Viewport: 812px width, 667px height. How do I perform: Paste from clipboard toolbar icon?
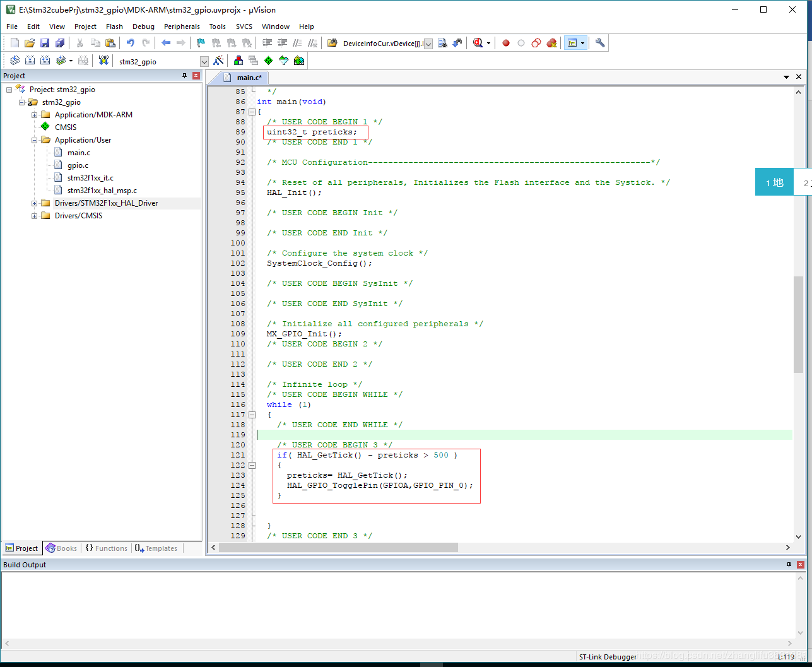(110, 43)
